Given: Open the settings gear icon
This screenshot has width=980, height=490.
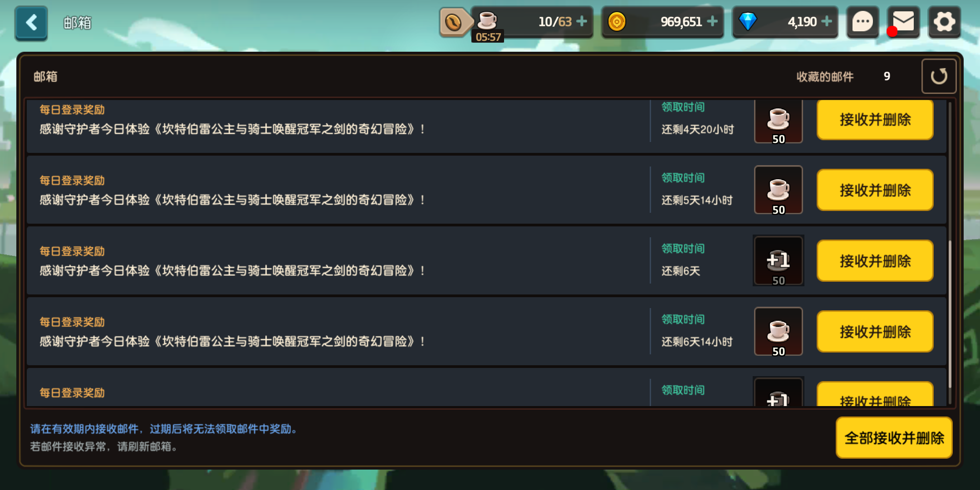Looking at the screenshot, I should (x=944, y=22).
